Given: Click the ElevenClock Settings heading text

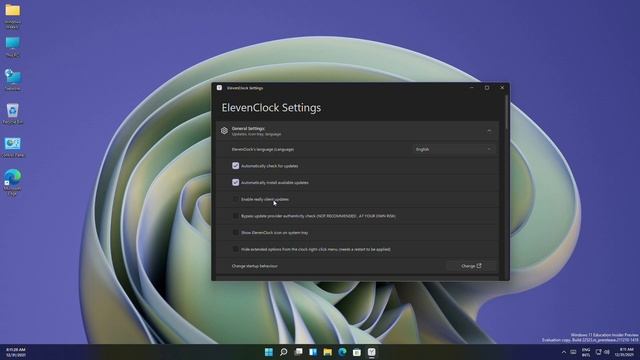Looking at the screenshot, I should tap(271, 108).
